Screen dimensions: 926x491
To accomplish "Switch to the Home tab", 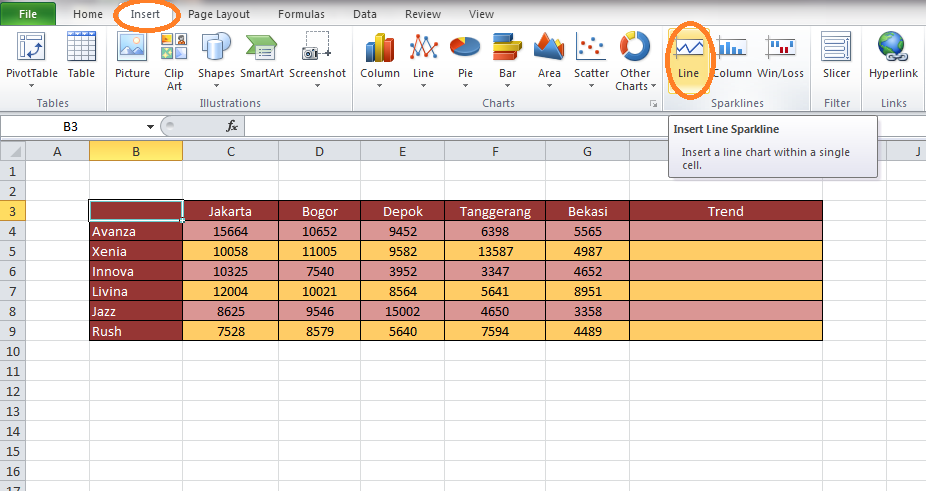I will click(87, 14).
